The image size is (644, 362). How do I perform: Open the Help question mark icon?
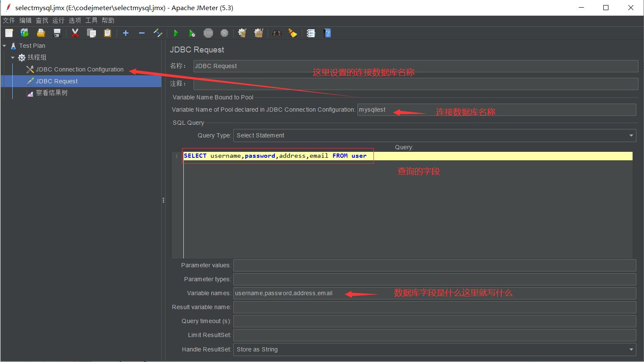click(327, 33)
